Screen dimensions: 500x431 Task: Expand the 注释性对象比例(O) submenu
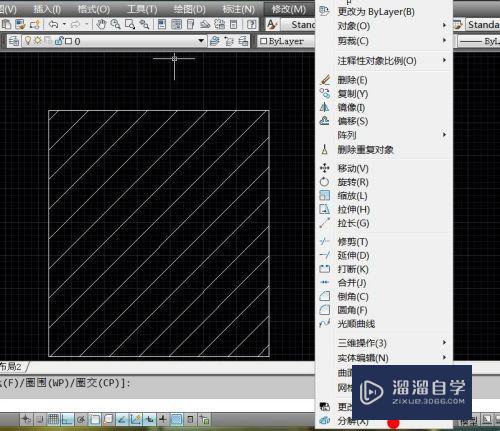pos(383,61)
